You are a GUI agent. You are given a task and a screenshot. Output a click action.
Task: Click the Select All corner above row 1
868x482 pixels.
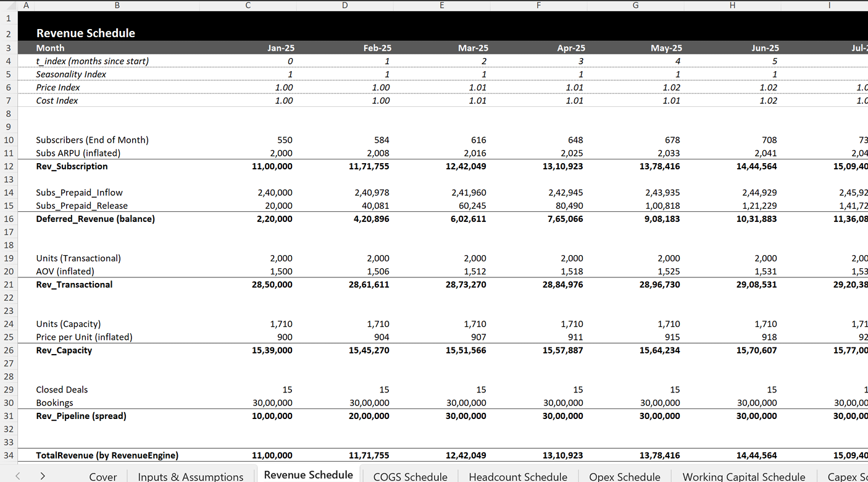(9, 5)
